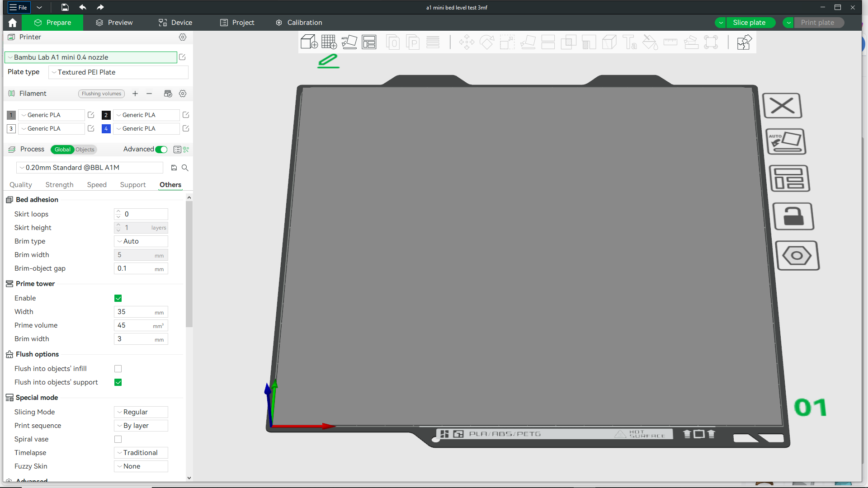Image resolution: width=868 pixels, height=488 pixels.
Task: Switch to the Preview tab
Action: point(114,22)
